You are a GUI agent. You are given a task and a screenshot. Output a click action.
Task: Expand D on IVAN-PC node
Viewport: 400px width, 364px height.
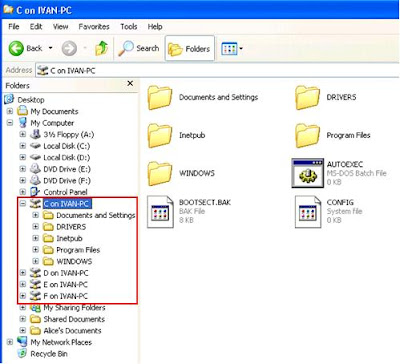[x=23, y=273]
